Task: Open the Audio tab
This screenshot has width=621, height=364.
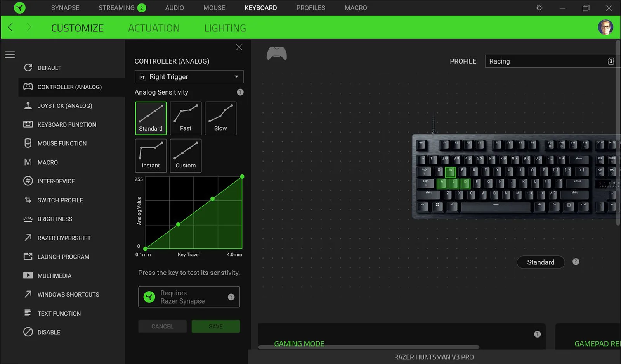Action: [175, 8]
